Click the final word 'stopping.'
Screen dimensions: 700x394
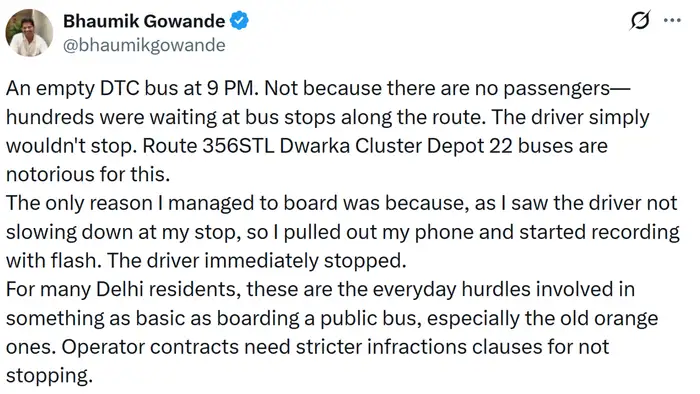pos(49,376)
